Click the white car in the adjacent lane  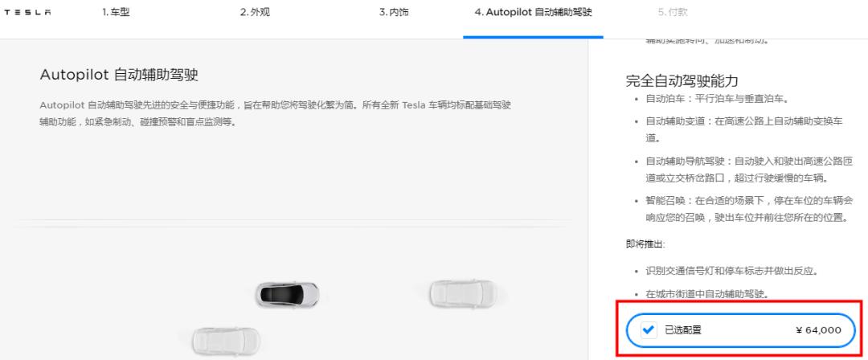pos(227,341)
